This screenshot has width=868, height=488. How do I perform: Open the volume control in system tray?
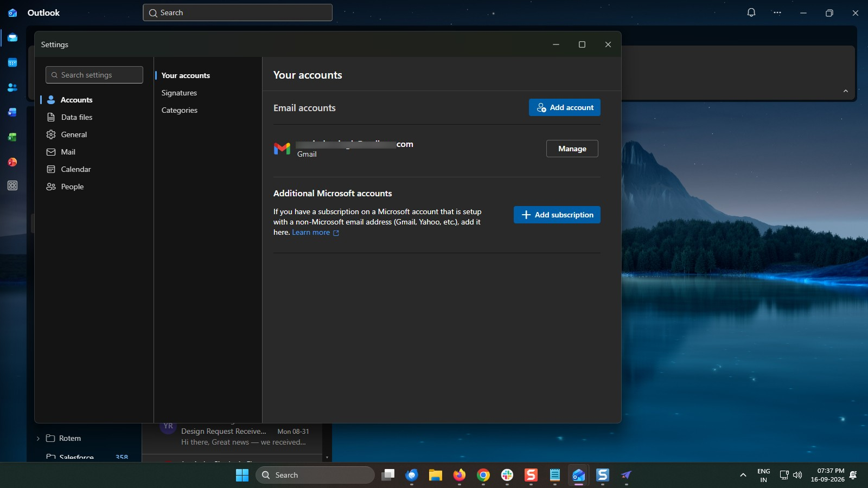(797, 475)
